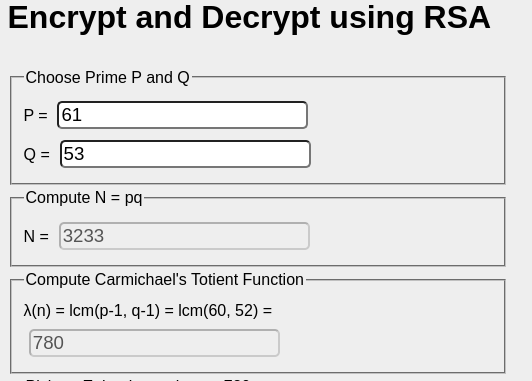The height and width of the screenshot is (381, 532).
Task: Select the disabled N field showing 3233
Action: [184, 236]
